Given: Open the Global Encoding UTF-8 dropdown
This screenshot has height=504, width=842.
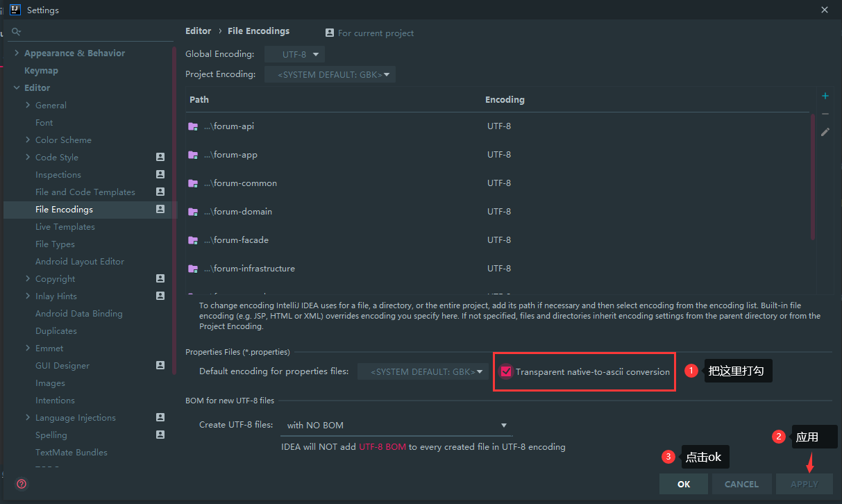Looking at the screenshot, I should [294, 54].
